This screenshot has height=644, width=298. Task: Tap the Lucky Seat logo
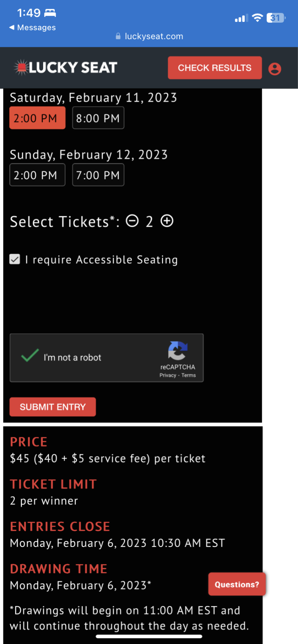[66, 67]
